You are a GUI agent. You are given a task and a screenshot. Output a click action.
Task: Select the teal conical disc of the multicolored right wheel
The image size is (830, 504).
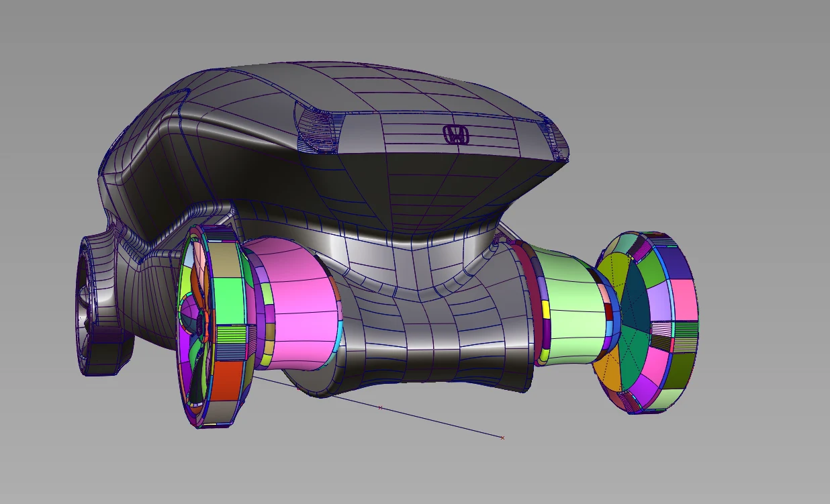point(636,325)
